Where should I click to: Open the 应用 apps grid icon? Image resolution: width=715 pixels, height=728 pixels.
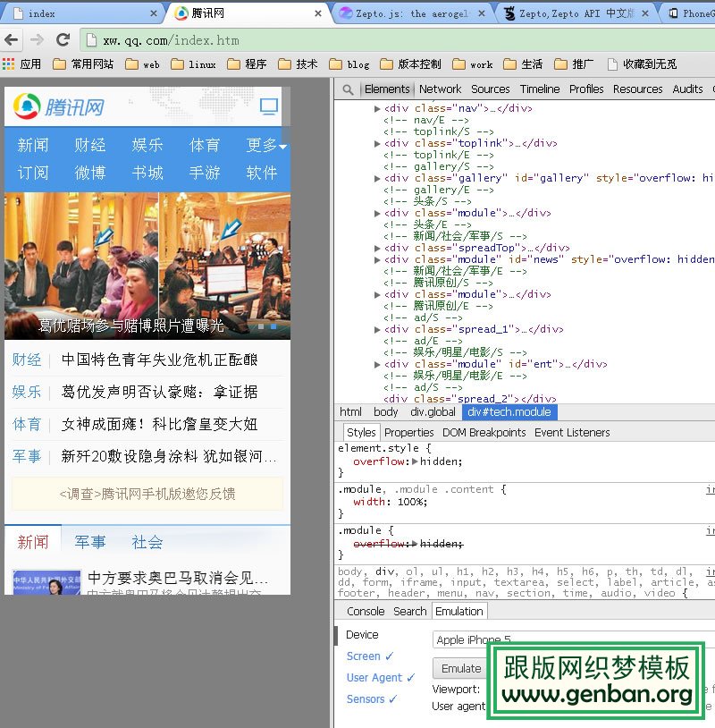[x=9, y=64]
